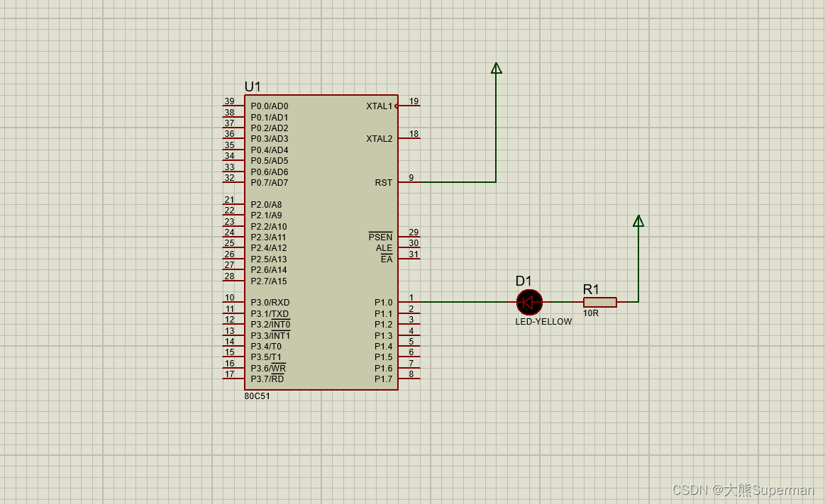This screenshot has width=825, height=504.
Task: Click pin number 21 at P2.0
Action: (x=229, y=200)
